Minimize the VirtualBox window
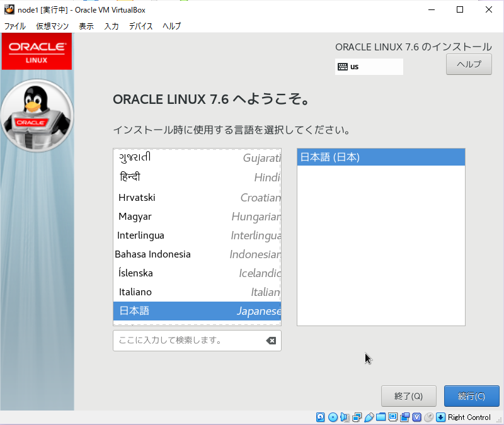Screen dimensions: 504x425 click(432, 9)
